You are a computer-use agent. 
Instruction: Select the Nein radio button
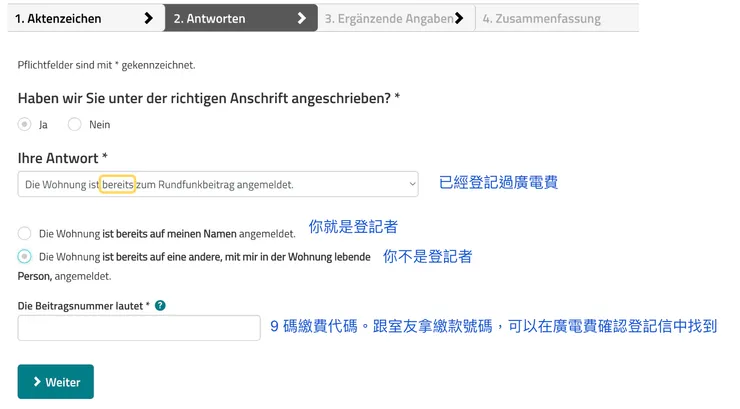pos(75,125)
